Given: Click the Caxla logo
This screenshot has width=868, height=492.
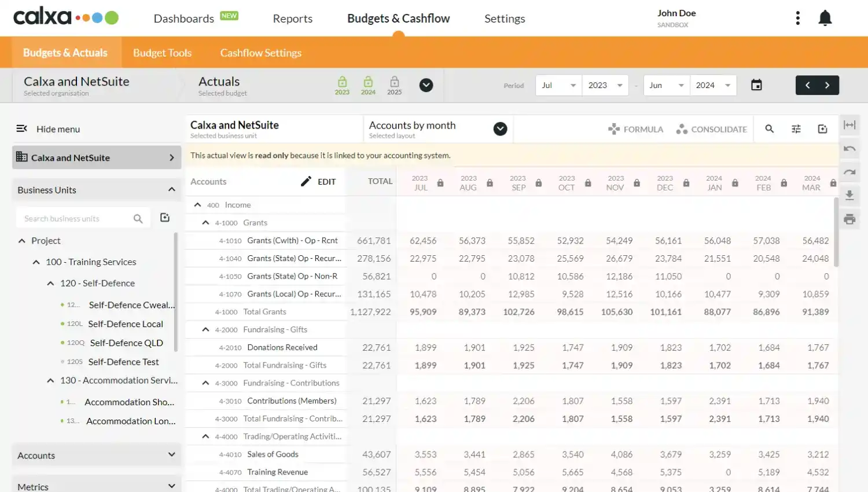Looking at the screenshot, I should pos(66,17).
